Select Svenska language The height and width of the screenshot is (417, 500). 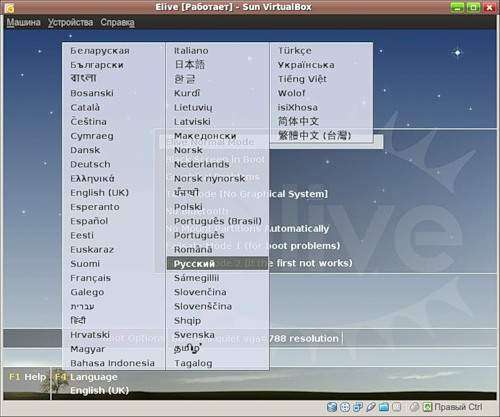(194, 335)
